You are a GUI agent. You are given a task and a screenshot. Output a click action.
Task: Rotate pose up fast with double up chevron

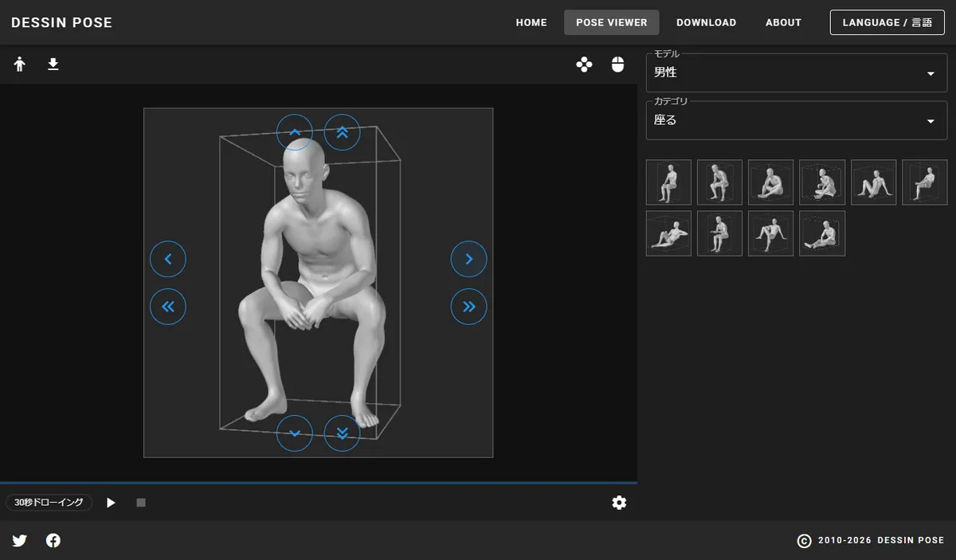coord(343,132)
